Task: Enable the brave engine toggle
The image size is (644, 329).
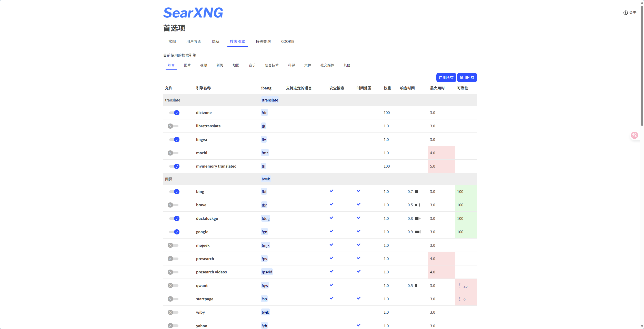Action: pos(173,205)
